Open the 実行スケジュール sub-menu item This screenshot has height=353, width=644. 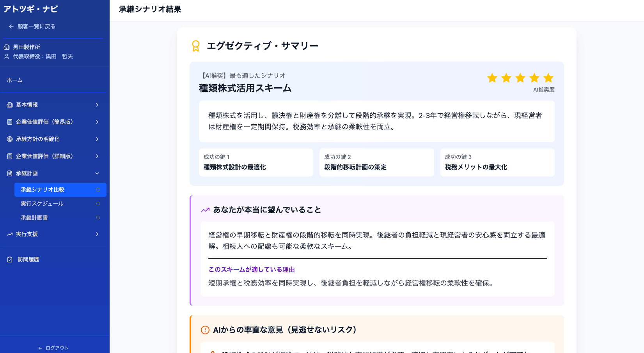pos(42,203)
